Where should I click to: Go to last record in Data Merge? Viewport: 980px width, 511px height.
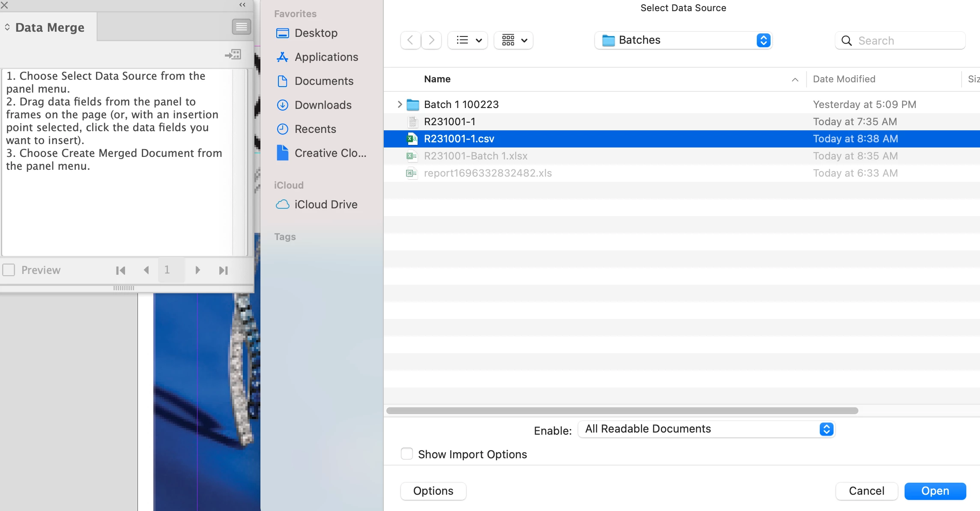(x=223, y=271)
